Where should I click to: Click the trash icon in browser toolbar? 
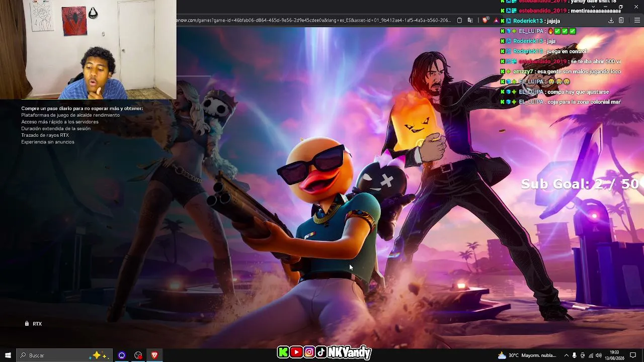(x=621, y=20)
